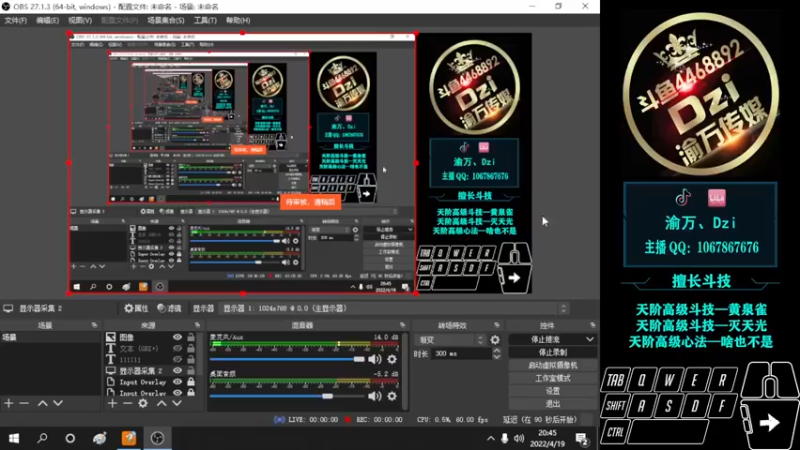800x450 pixels.
Task: Pop out the 控件 dock panel
Action: (592, 325)
